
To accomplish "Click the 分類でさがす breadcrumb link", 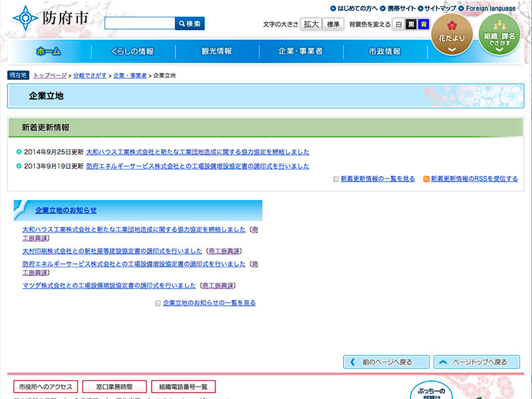I will coord(90,75).
